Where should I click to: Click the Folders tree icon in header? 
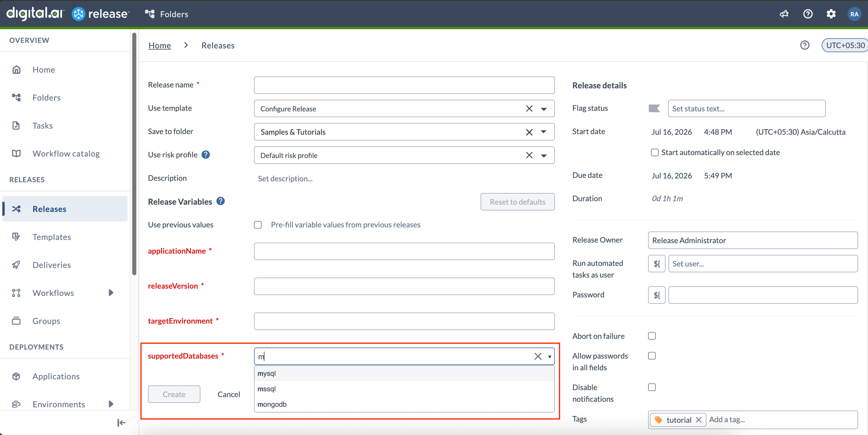coord(150,14)
